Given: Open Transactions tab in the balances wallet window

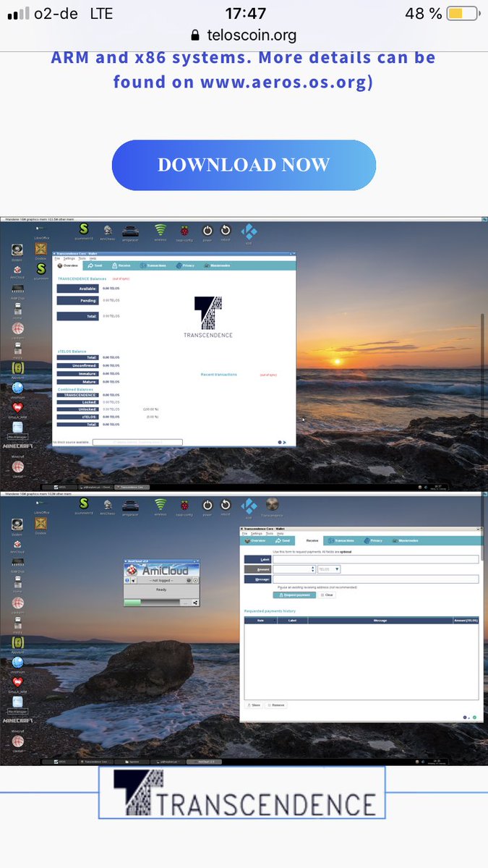Looking at the screenshot, I should pos(153,265).
